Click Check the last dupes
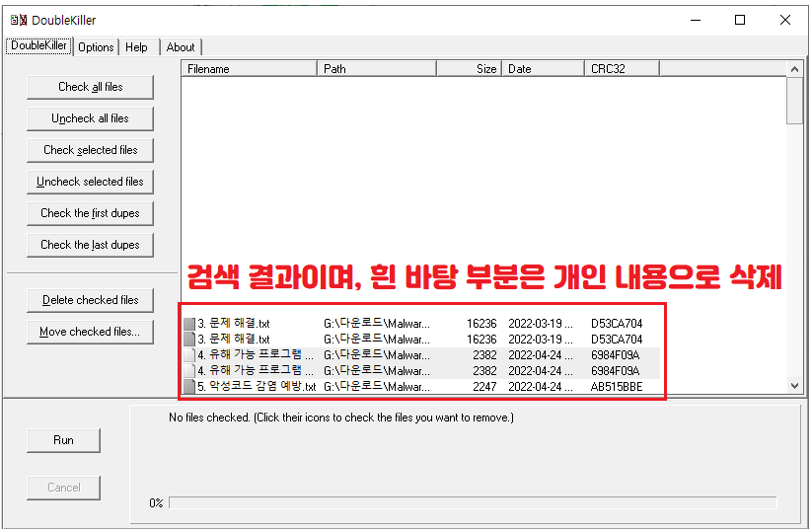The height and width of the screenshot is (532, 812). [x=90, y=245]
